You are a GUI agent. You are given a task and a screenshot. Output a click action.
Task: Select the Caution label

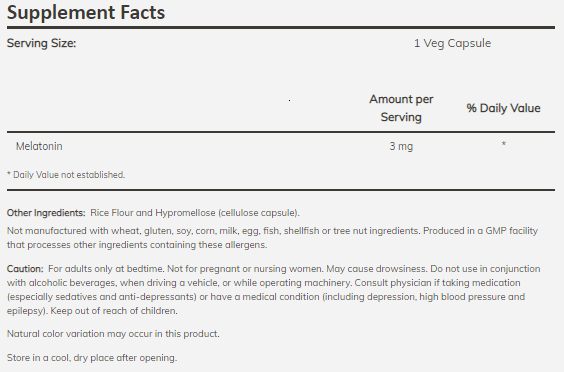pos(25,269)
